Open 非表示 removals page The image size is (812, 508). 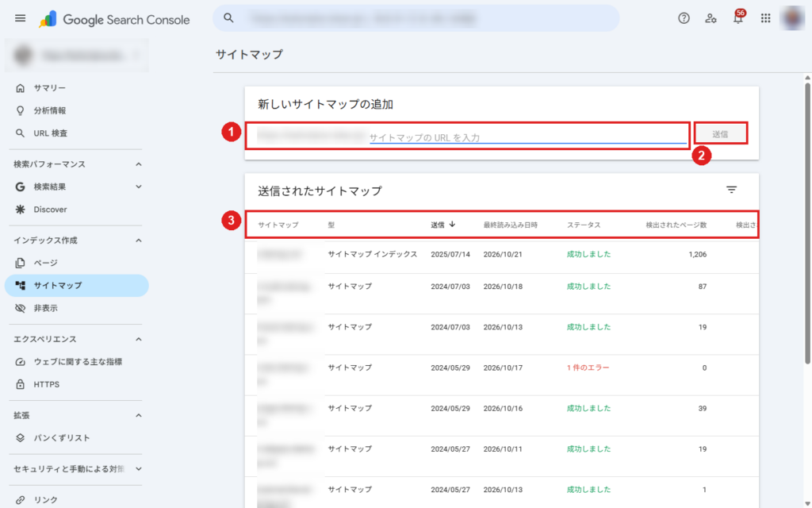77,308
